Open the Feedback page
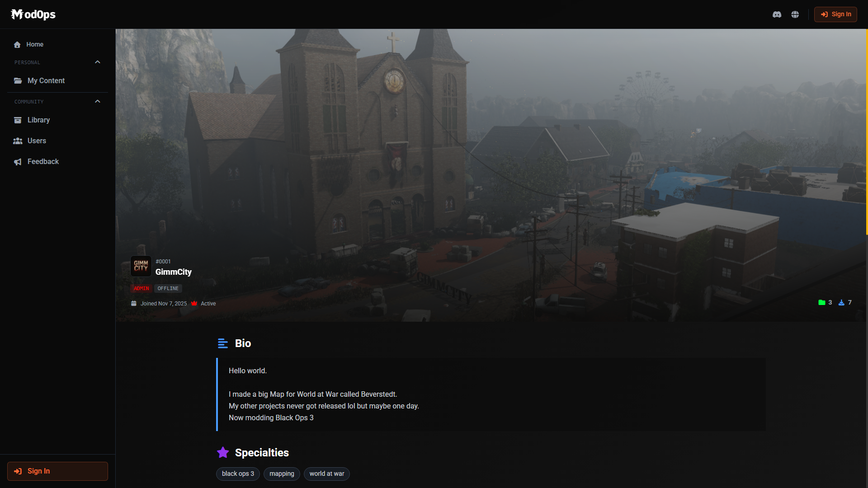 coord(43,161)
